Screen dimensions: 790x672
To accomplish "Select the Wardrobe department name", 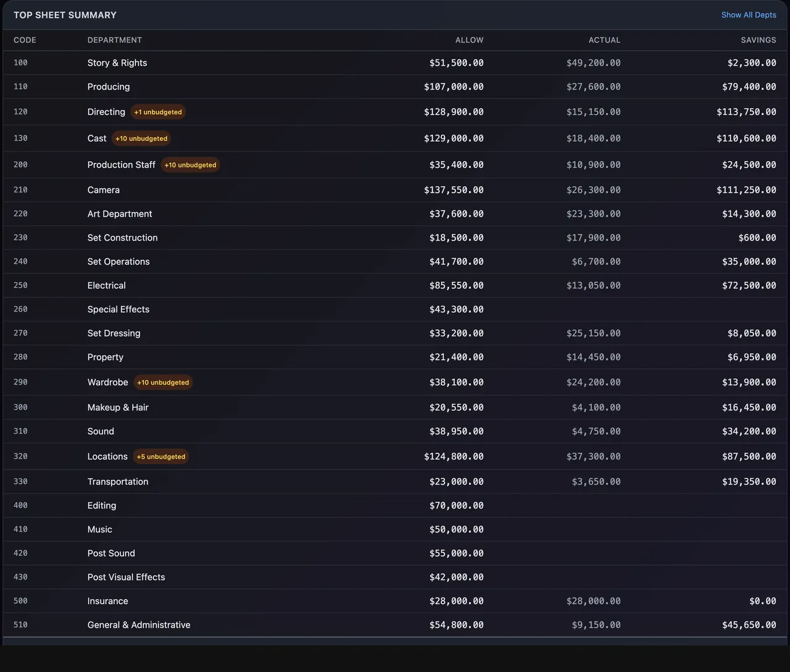I will click(x=108, y=383).
